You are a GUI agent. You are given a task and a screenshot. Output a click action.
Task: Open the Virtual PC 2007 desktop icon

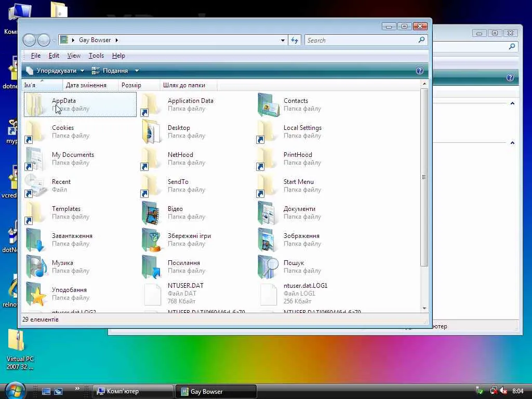pyautogui.click(x=16, y=340)
